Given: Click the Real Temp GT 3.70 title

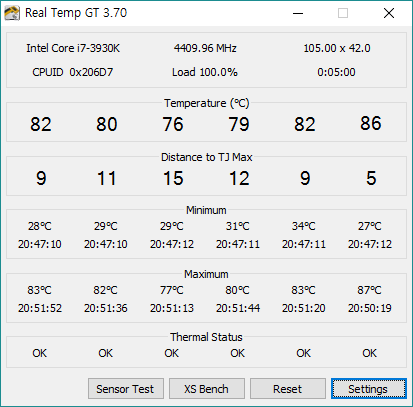Looking at the screenshot, I should point(76,13).
